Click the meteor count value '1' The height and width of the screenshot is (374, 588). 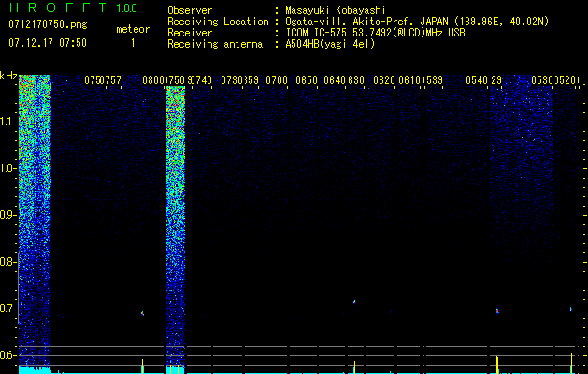tap(133, 43)
